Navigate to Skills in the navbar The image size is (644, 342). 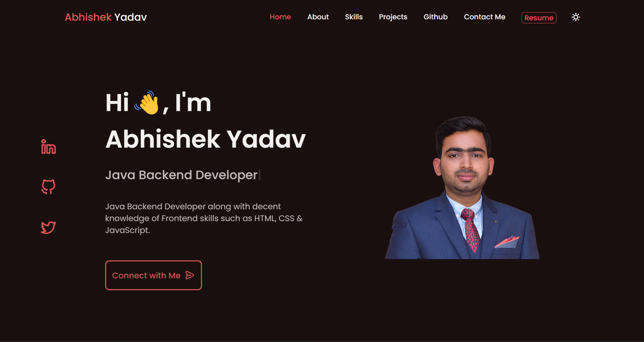pyautogui.click(x=354, y=17)
